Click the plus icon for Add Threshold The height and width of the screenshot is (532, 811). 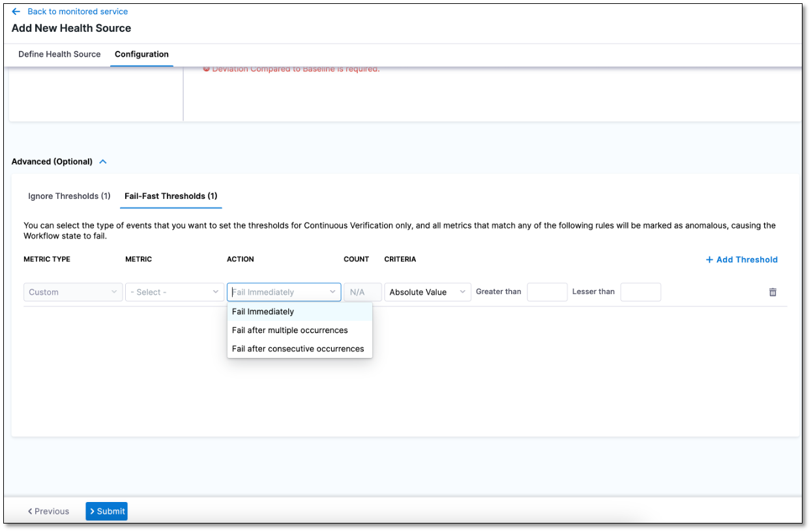pyautogui.click(x=709, y=259)
